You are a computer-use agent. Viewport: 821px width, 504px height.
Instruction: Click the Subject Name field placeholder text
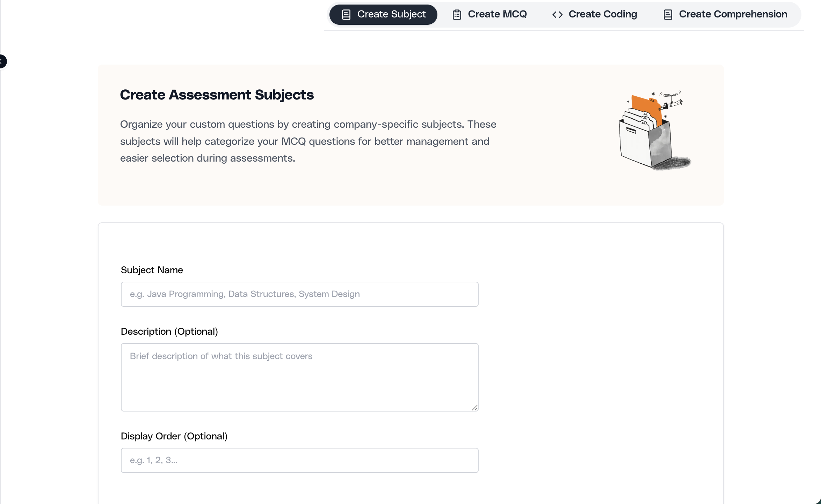pos(244,294)
